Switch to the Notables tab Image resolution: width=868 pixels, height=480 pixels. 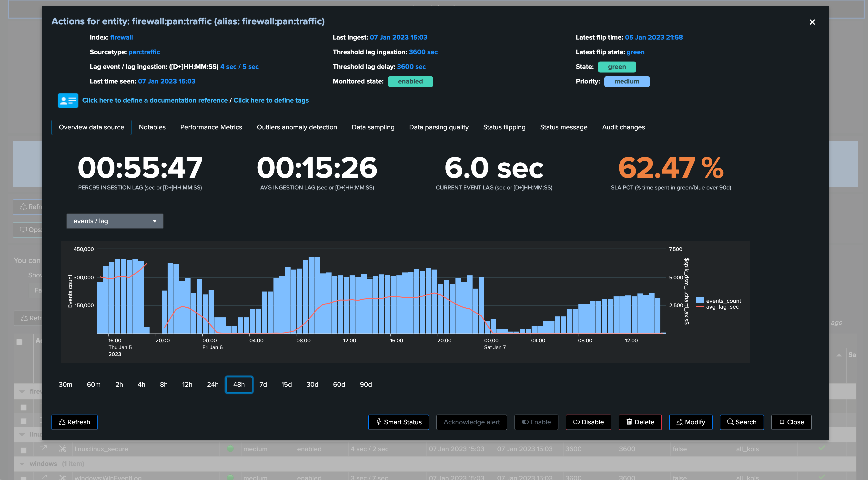pyautogui.click(x=152, y=127)
